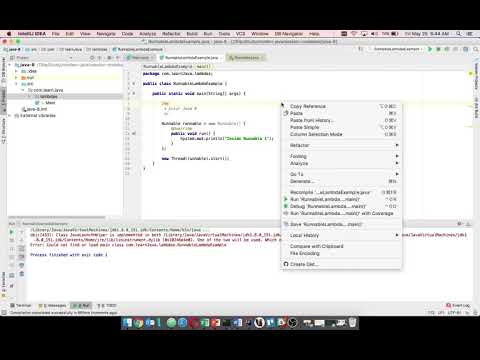Open Local History submenu
This screenshot has height=360, width=480.
pyautogui.click(x=342, y=235)
